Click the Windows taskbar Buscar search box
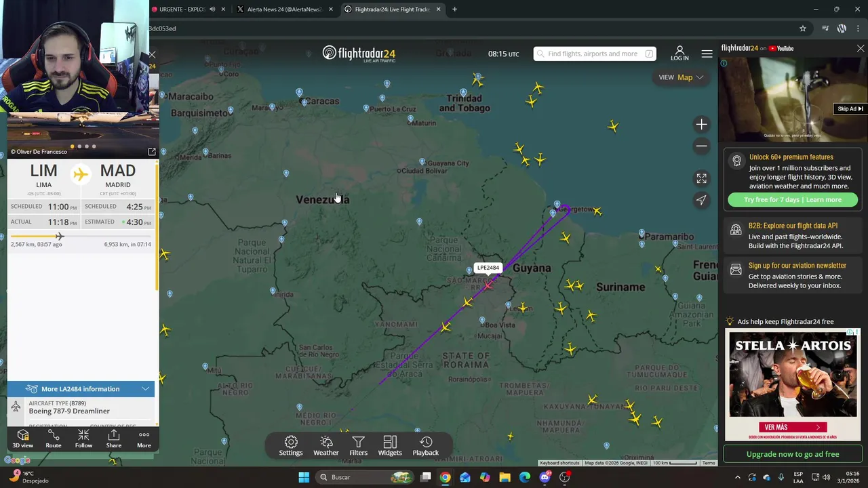868x488 pixels. coord(366,477)
